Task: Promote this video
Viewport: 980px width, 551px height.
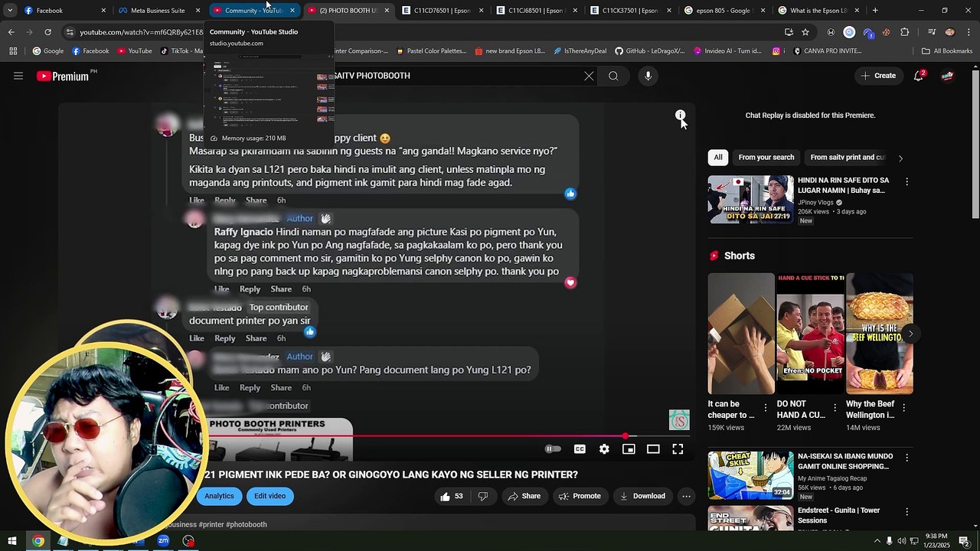Action: coord(580,496)
